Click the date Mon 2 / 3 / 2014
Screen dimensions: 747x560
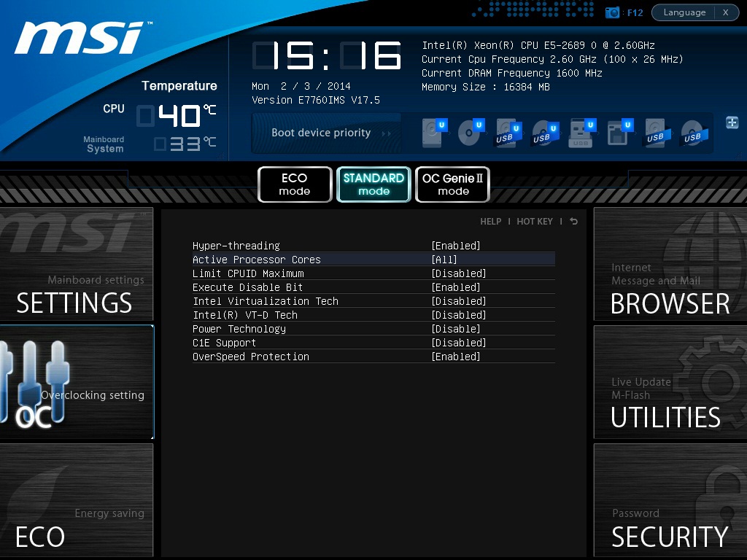[x=301, y=86]
